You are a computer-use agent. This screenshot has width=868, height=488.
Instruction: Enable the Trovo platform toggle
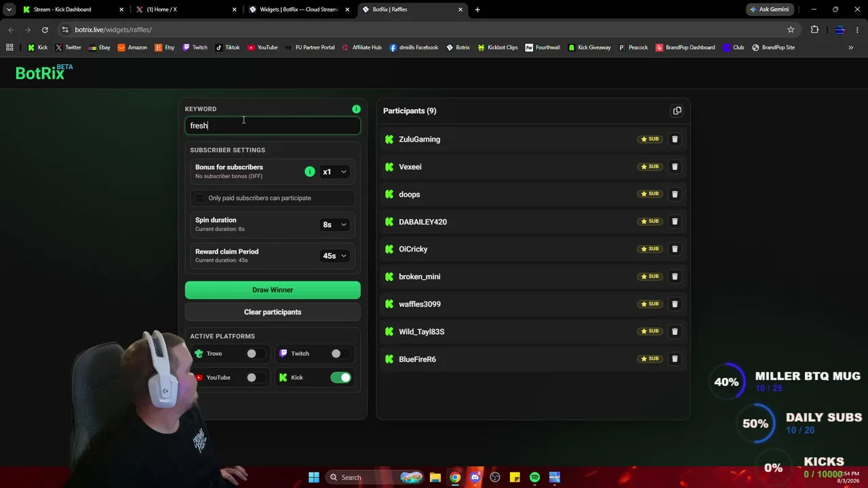(x=256, y=353)
